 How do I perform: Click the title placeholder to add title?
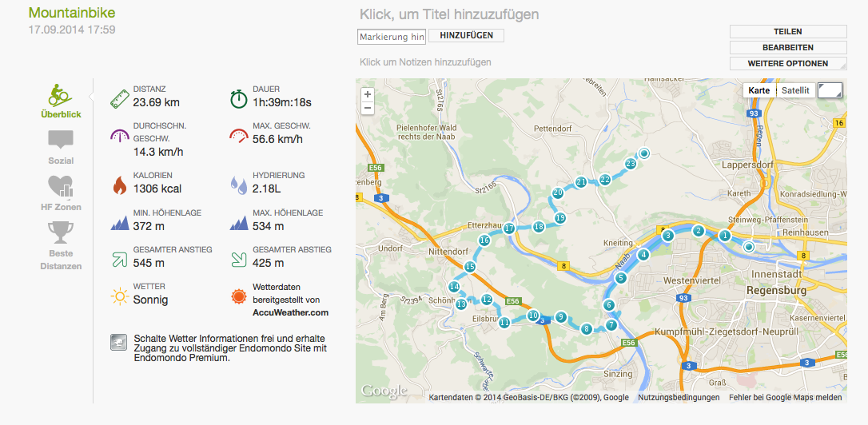(x=449, y=14)
